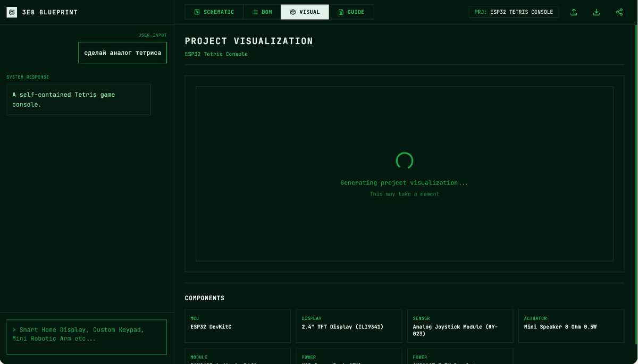
Task: Click the "This may take a moment" text
Action: [405, 194]
